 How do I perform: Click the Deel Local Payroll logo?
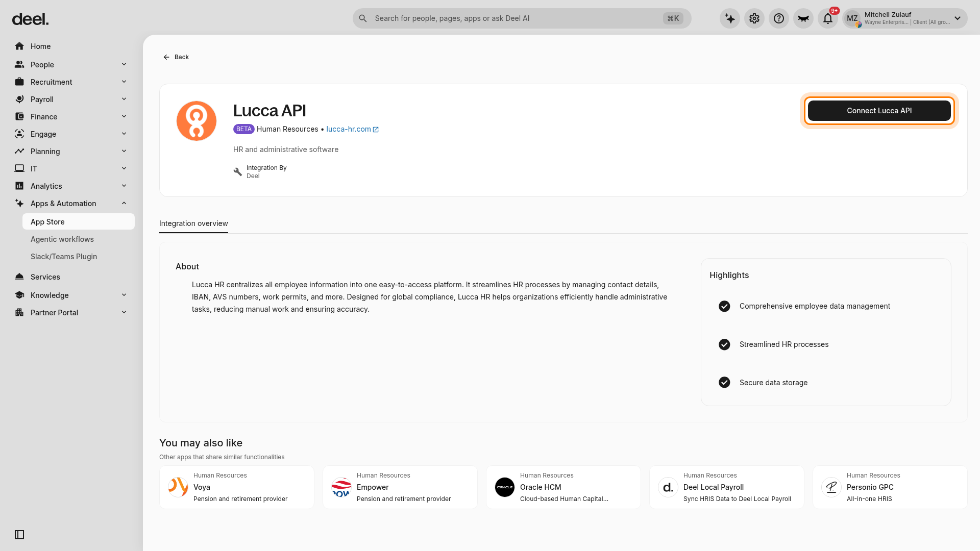[668, 487]
